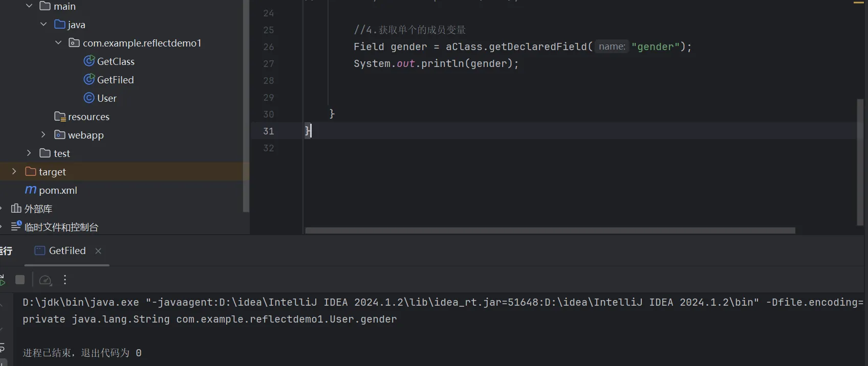Open the Maven pom.xml file
868x366 pixels.
coord(57,190)
